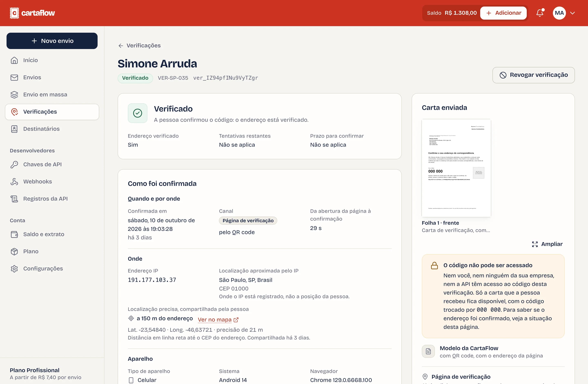Click the Verificado status badge
The width and height of the screenshot is (588, 384).
(x=135, y=78)
